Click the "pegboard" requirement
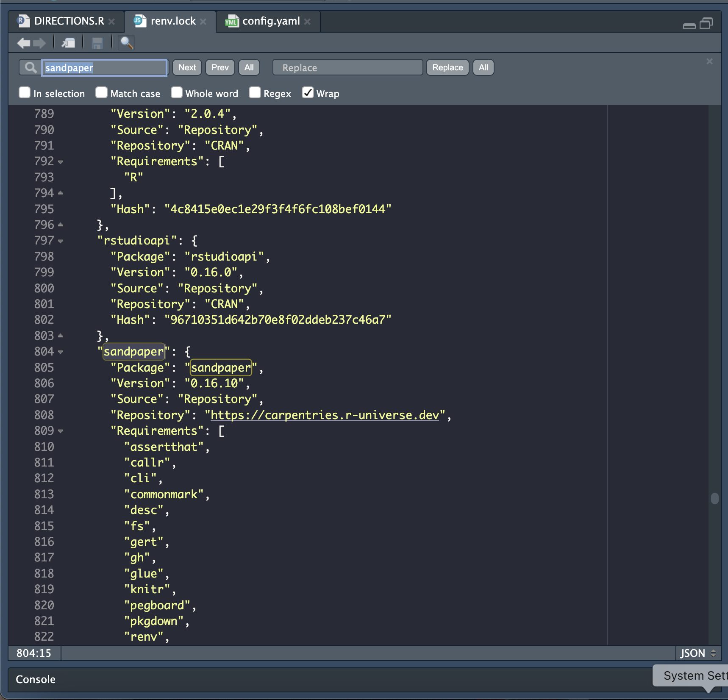 157,605
